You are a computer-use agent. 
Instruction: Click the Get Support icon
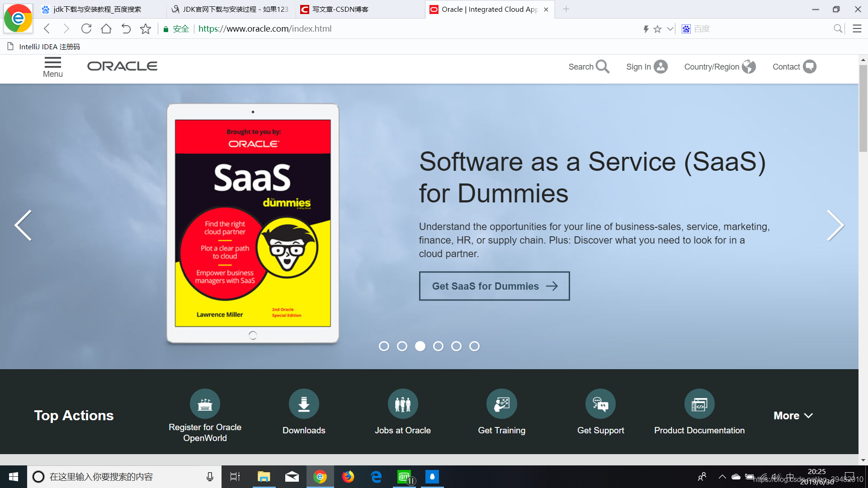coord(600,404)
